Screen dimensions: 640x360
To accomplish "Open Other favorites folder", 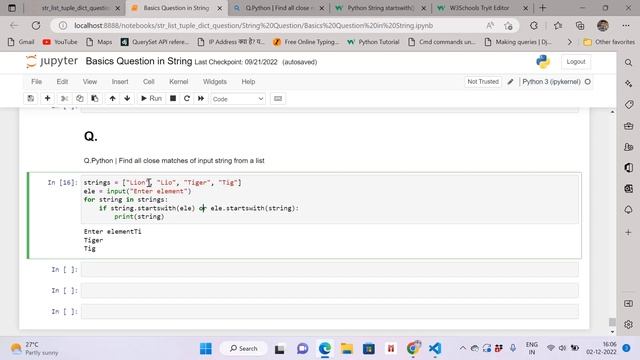I will pyautogui.click(x=609, y=42).
